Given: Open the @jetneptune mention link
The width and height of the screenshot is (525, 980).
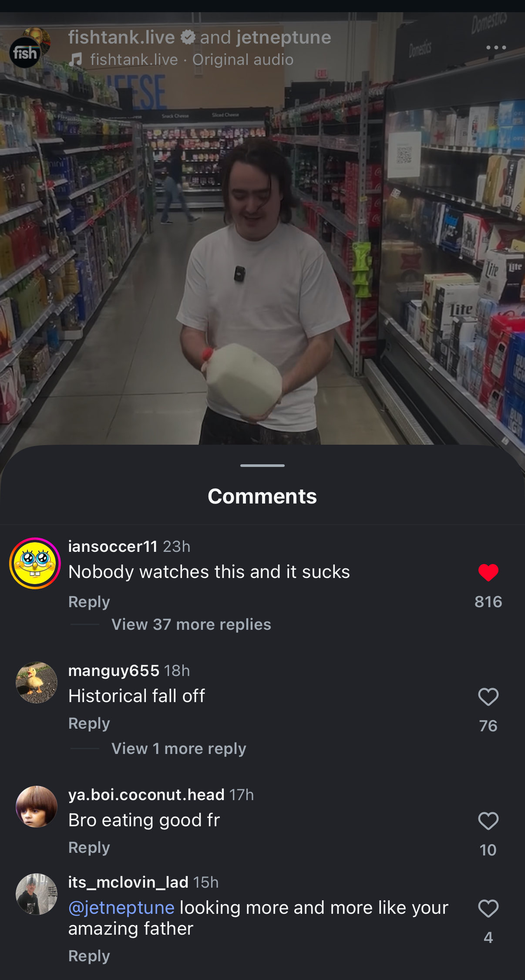Looking at the screenshot, I should pos(121,908).
